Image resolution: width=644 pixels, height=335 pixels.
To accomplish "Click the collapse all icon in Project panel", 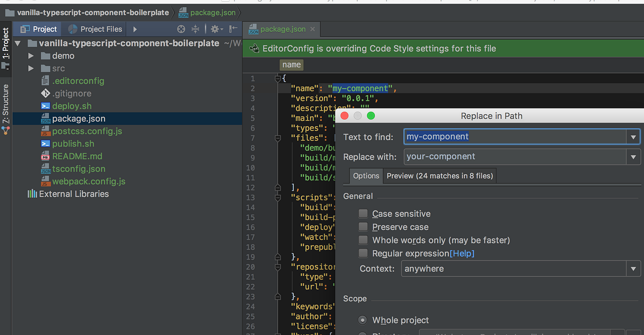I will click(x=196, y=29).
